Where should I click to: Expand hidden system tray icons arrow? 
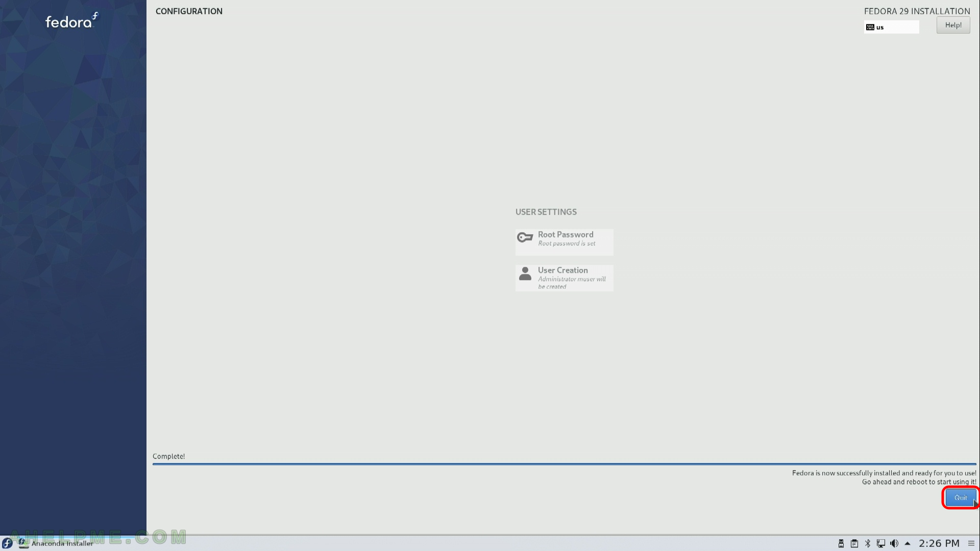[908, 543]
